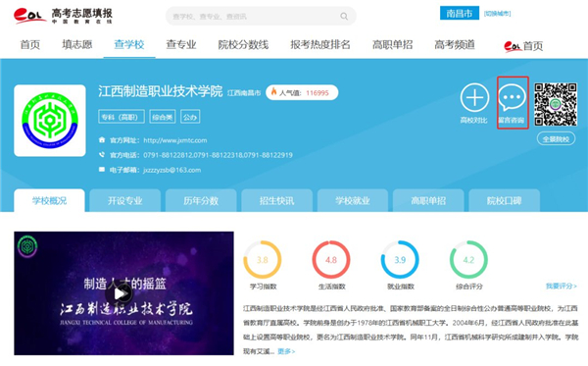588x366 pixels.
Task: Click the EOL 高考志愿填报 logo
Action: point(63,16)
